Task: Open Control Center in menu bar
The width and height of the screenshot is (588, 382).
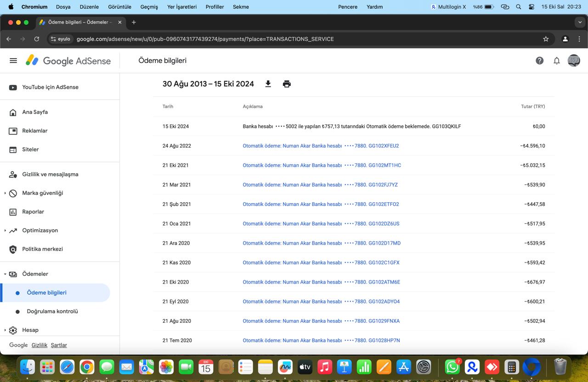Action: pyautogui.click(x=531, y=7)
